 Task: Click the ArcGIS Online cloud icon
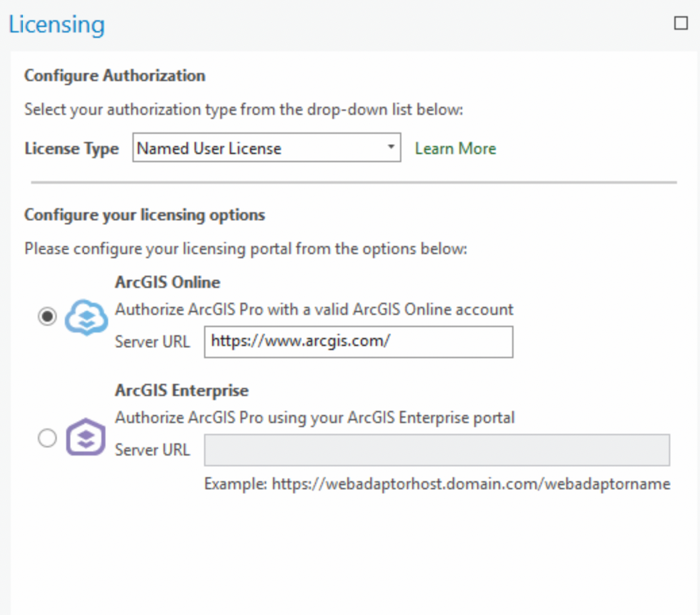point(86,317)
